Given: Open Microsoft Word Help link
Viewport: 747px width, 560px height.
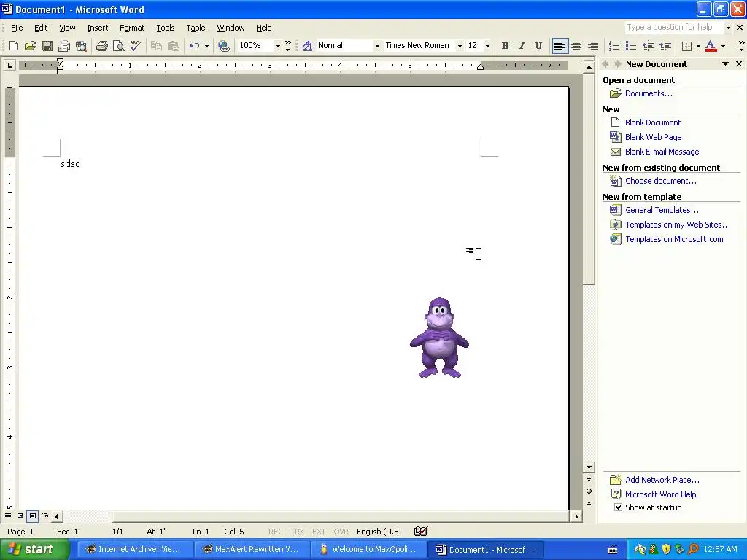Looking at the screenshot, I should (660, 494).
